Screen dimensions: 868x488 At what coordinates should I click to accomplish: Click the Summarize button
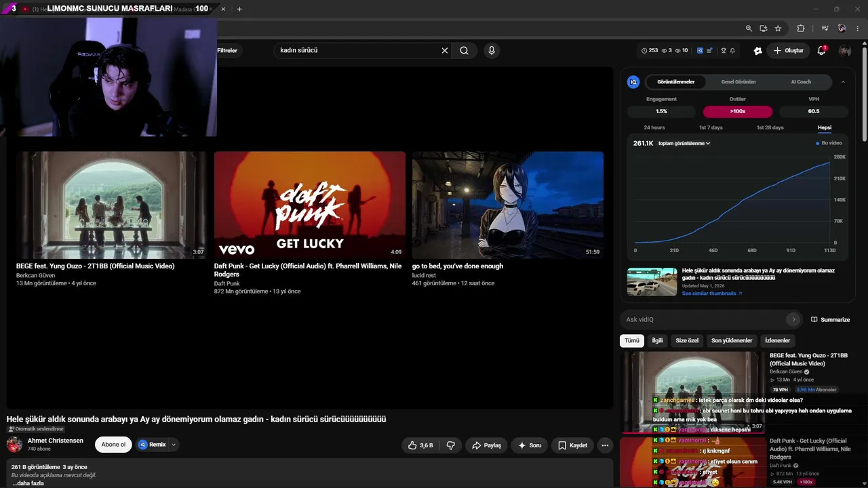click(830, 319)
